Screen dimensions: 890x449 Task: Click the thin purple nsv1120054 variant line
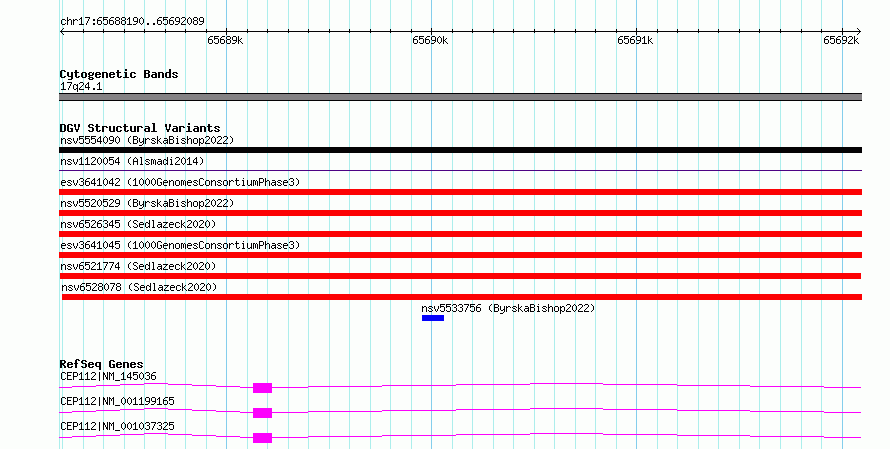(460, 170)
